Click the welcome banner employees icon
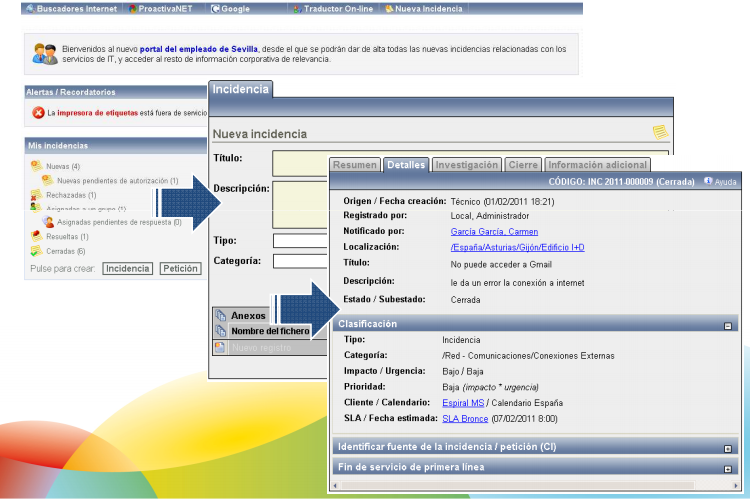 coord(45,54)
